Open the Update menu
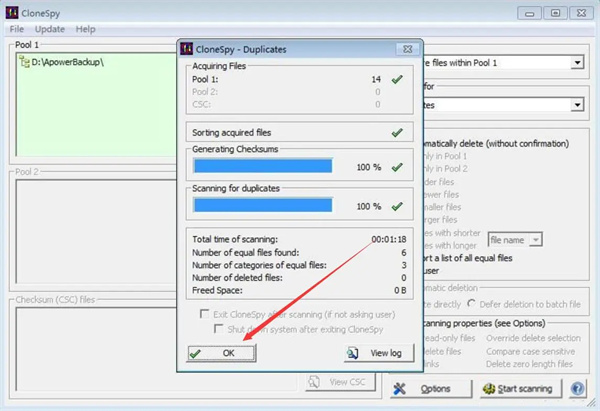 (x=50, y=29)
